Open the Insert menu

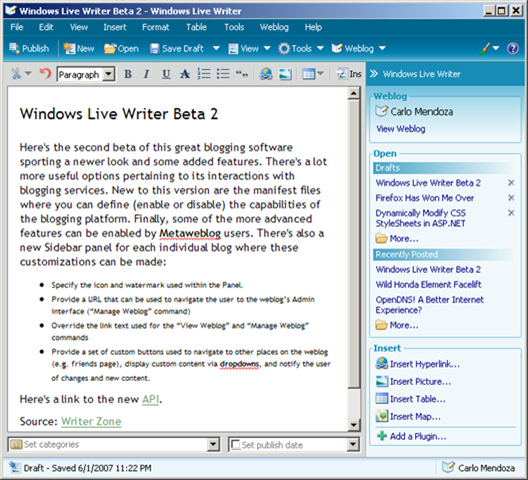tap(115, 27)
